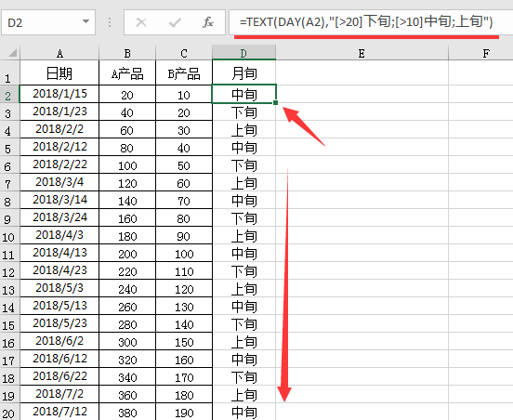Select the cell with date 2018/3/4
Image resolution: width=513 pixels, height=420 pixels.
pyautogui.click(x=59, y=182)
